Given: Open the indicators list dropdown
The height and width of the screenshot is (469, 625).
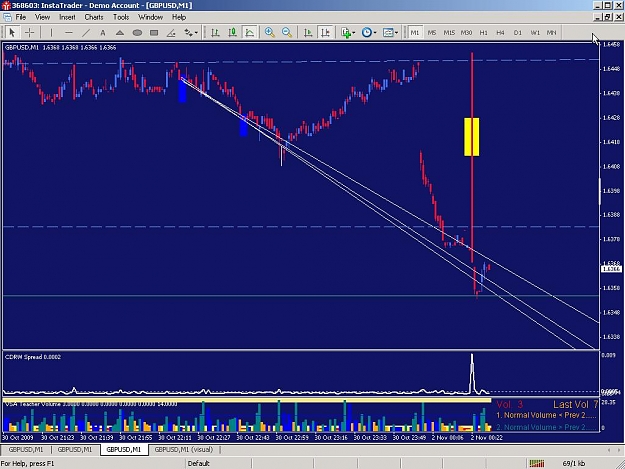Looking at the screenshot, I should 348,33.
